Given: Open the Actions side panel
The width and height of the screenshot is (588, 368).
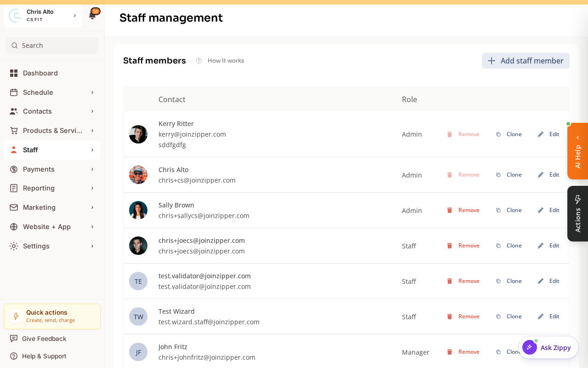Looking at the screenshot, I should 577,213.
